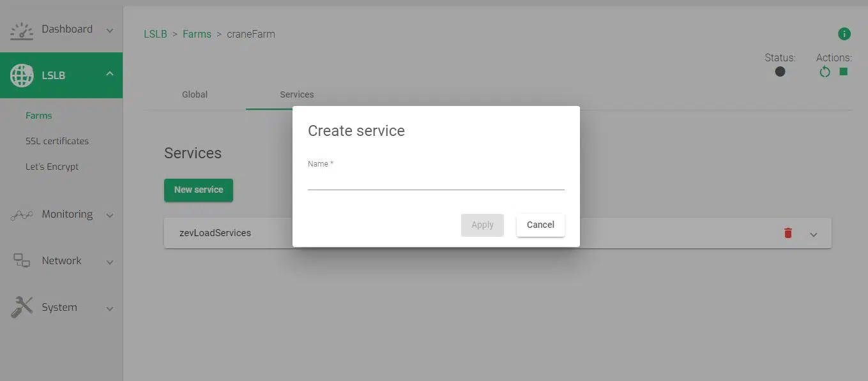
Task: Delete the zevLoadServices service
Action: point(788,233)
